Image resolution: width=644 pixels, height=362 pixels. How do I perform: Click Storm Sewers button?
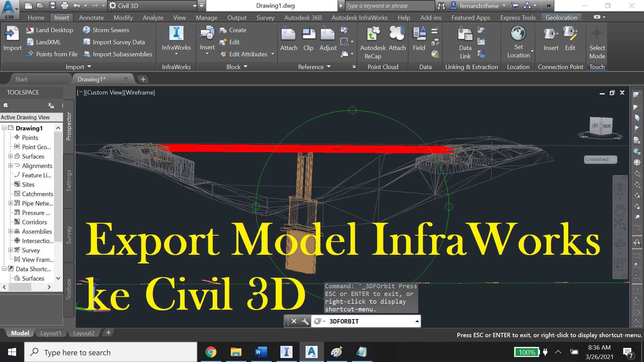click(106, 30)
